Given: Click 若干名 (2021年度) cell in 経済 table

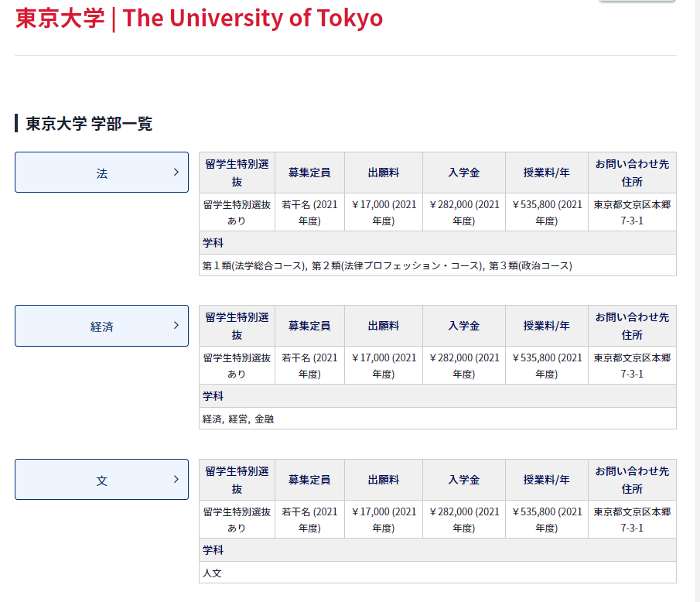Looking at the screenshot, I should point(309,366).
